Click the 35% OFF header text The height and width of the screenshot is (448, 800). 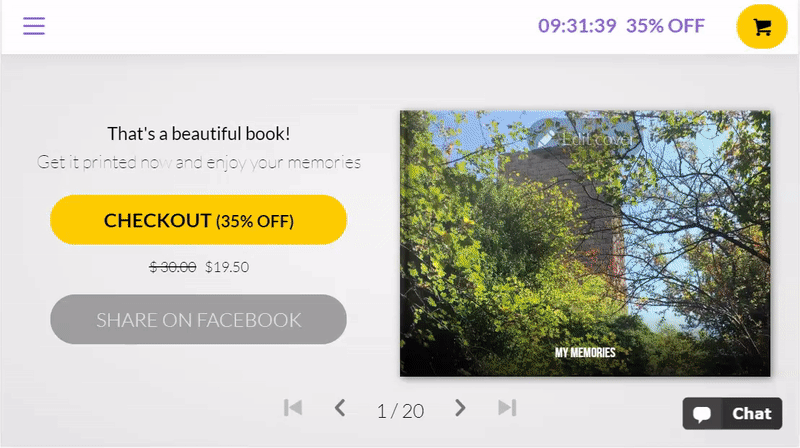coord(665,26)
